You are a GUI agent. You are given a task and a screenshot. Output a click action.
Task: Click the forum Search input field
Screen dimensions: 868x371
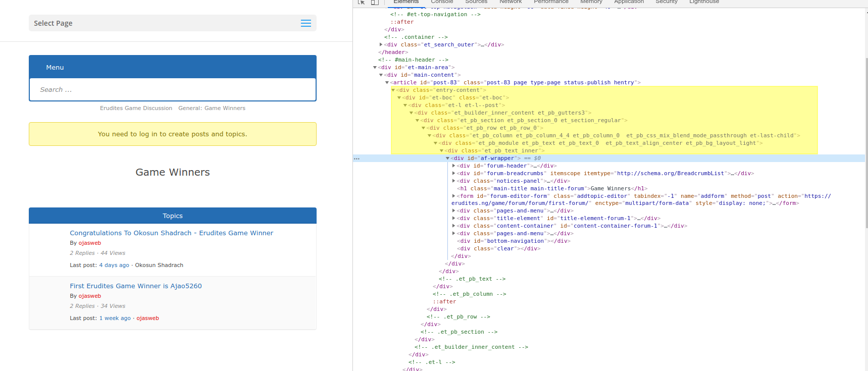coord(173,89)
